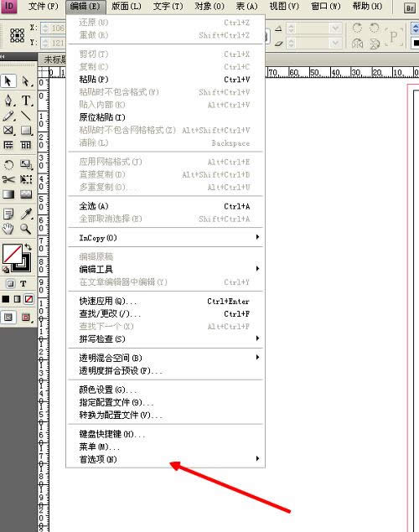This screenshot has height=532, width=419.
Task: Select the Pen tool
Action: coord(8,101)
